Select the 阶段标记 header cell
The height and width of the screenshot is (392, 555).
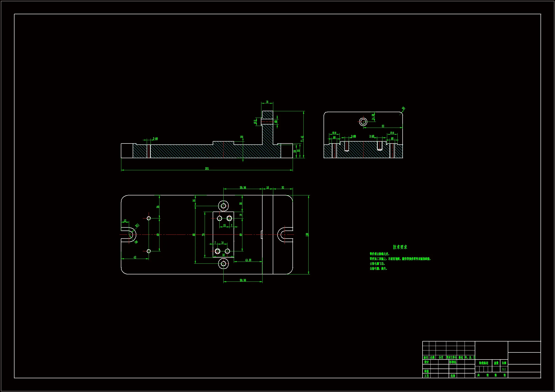click(484, 363)
